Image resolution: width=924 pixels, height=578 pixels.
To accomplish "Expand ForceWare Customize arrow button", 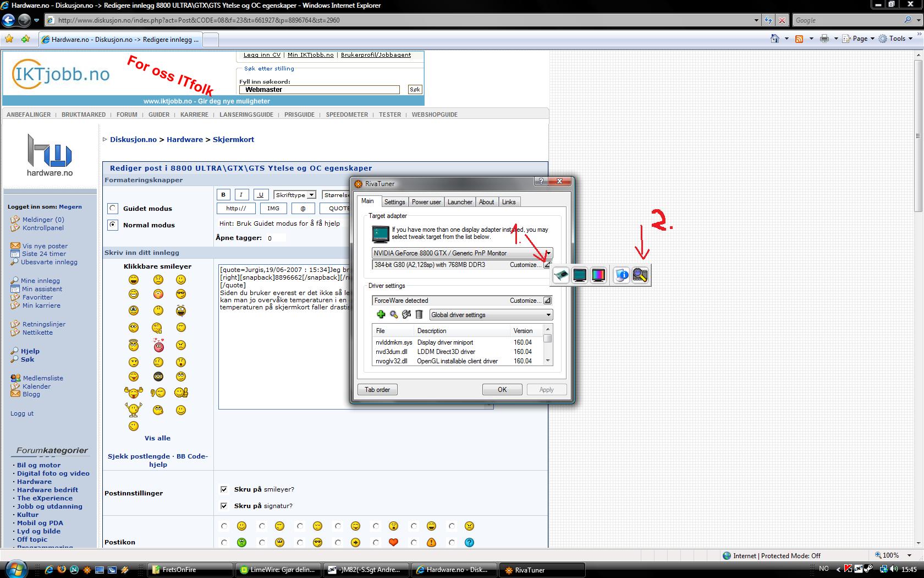I will click(x=547, y=301).
